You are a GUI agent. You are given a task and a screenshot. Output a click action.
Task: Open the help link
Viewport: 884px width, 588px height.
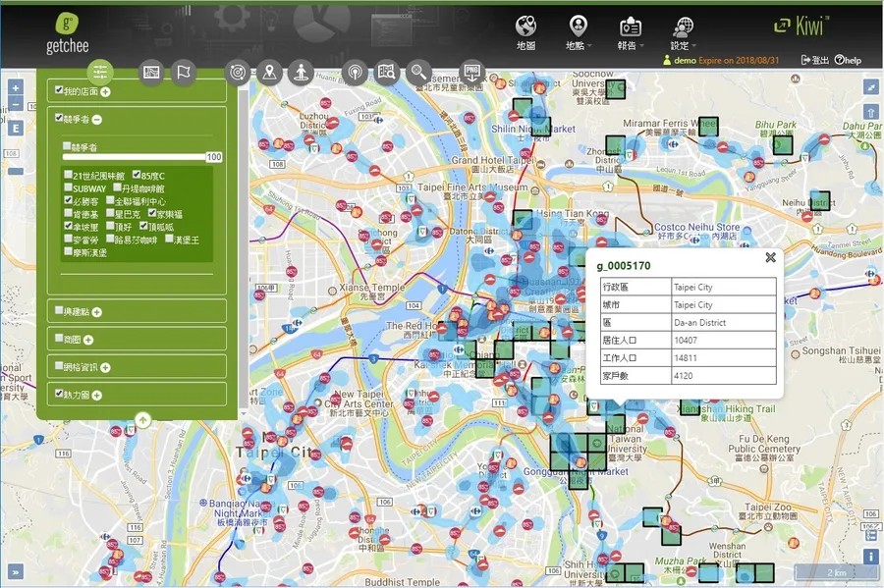pos(848,60)
